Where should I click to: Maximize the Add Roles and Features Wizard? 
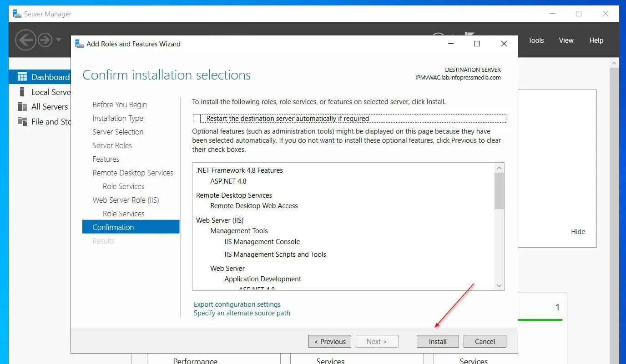coord(477,44)
